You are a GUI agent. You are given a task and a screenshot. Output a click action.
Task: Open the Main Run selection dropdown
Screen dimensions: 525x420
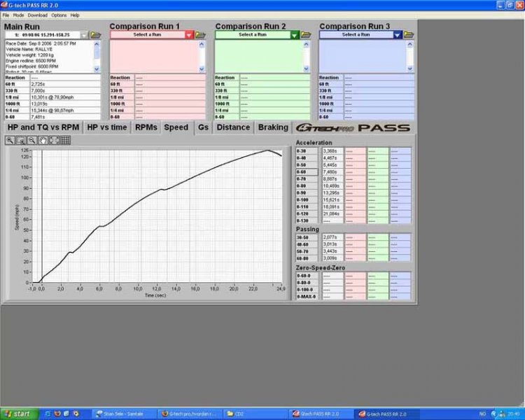click(84, 34)
